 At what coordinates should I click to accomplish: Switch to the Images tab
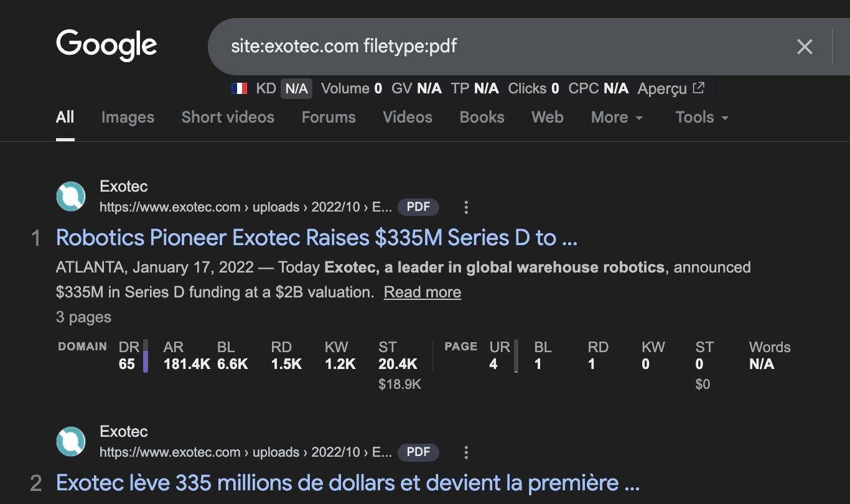point(128,118)
